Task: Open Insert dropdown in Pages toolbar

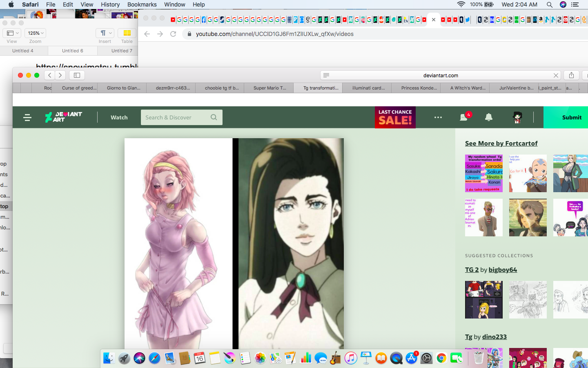Action: [x=105, y=33]
